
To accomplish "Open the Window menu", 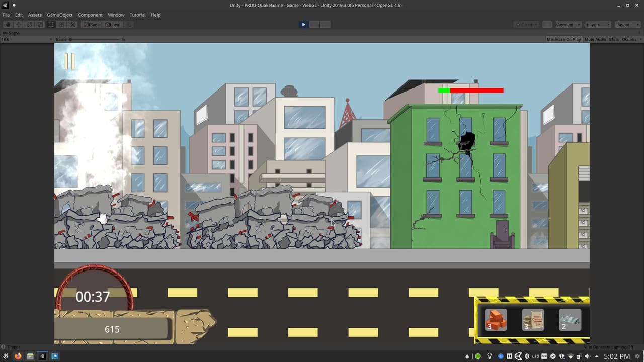I will click(x=116, y=15).
